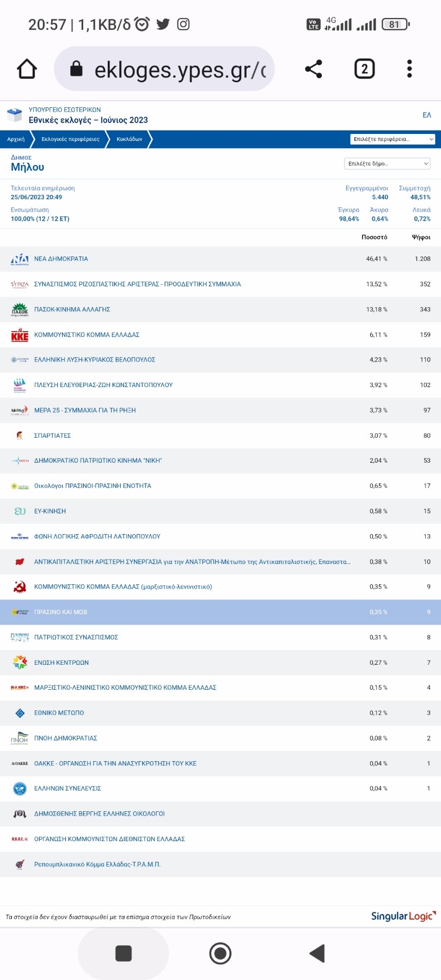This screenshot has height=980, width=441.
Task: Click the ΠΑΣΟΚ party logo
Action: pos(20,309)
